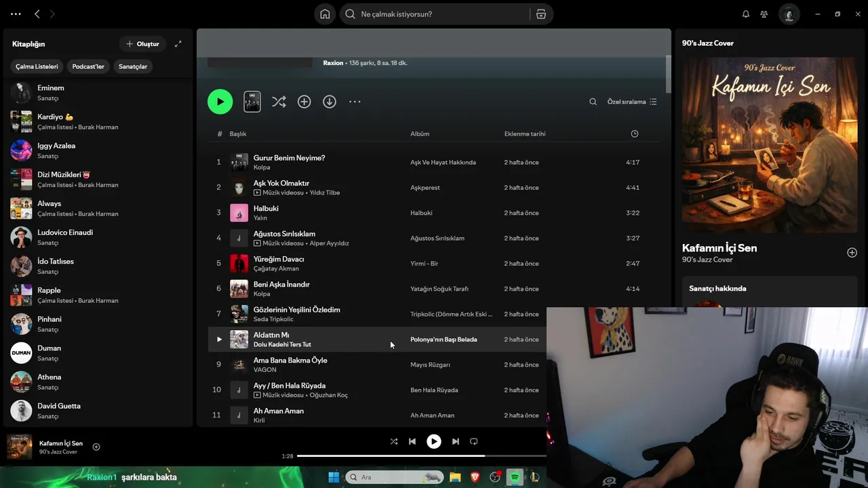This screenshot has width=868, height=488.
Task: Open the Browse icon beside the search box
Action: (541, 14)
